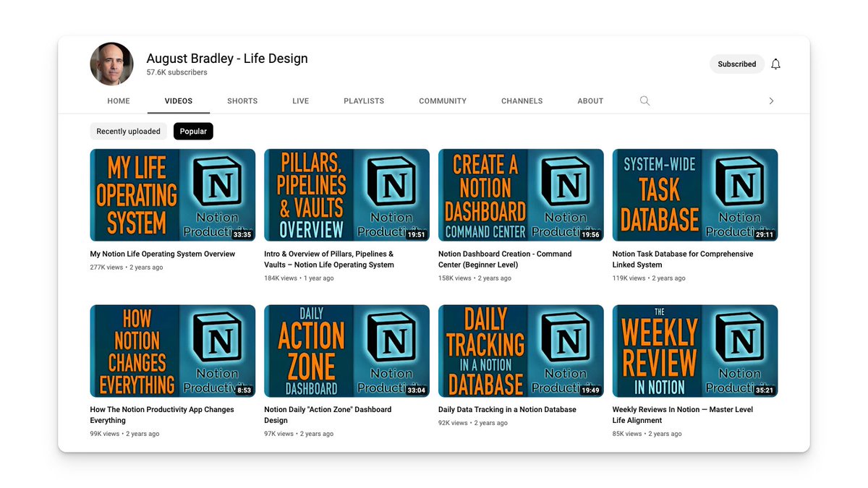Click the 158K views • 2 years ago text

[475, 278]
